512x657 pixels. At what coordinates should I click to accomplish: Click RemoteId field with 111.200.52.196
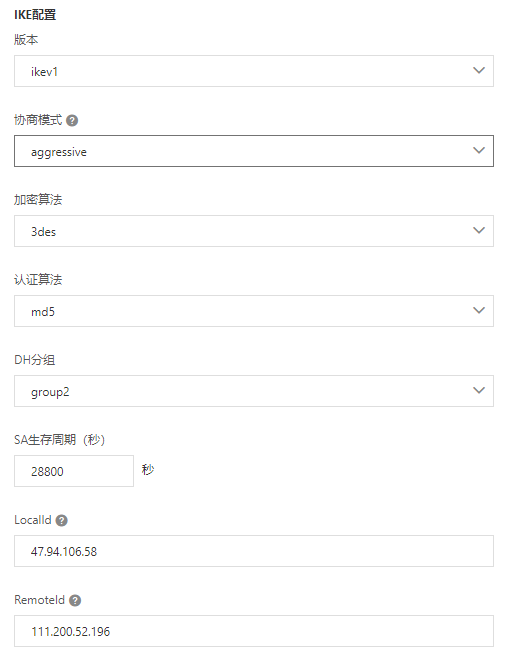pyautogui.click(x=254, y=631)
